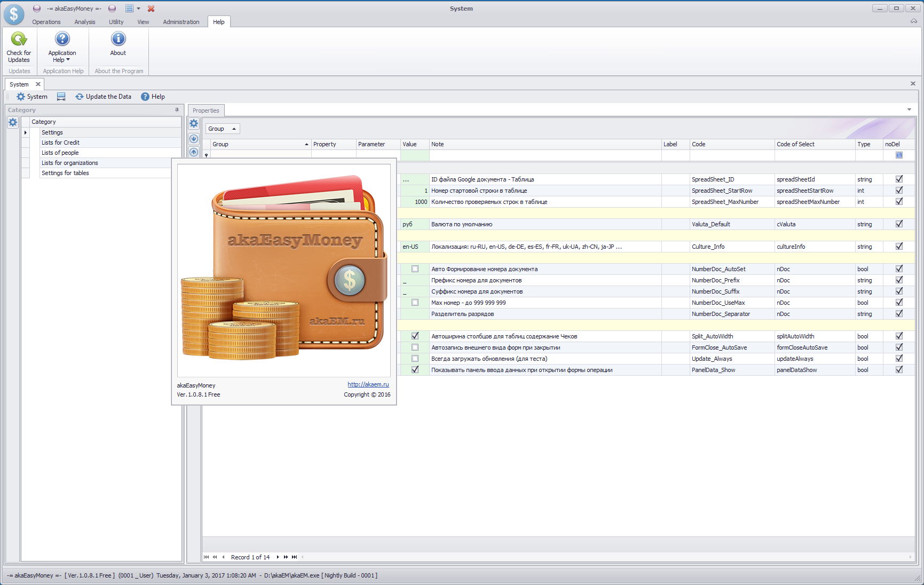Click the gear icon in Category panel
Viewport: 924px width, 585px height.
pyautogui.click(x=13, y=122)
